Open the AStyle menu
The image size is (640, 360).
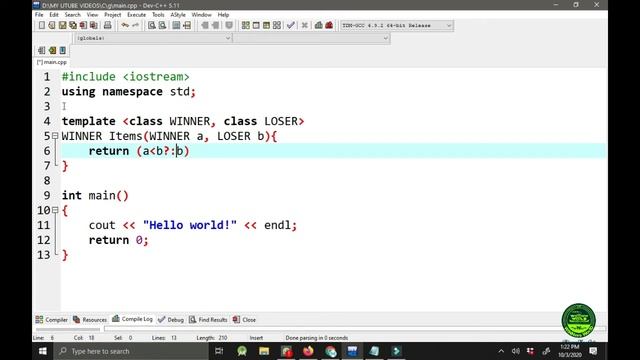178,15
